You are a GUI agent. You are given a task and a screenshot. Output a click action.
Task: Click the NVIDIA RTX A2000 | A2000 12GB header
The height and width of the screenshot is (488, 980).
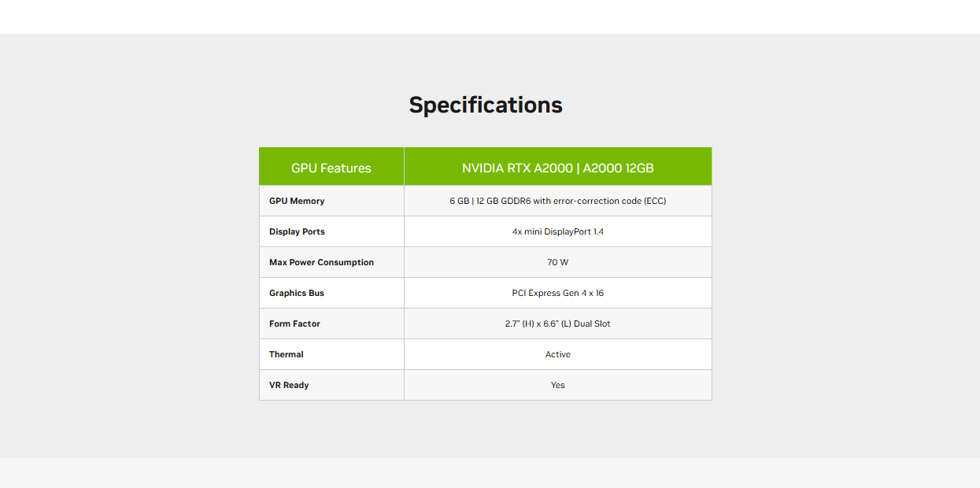[x=558, y=167]
